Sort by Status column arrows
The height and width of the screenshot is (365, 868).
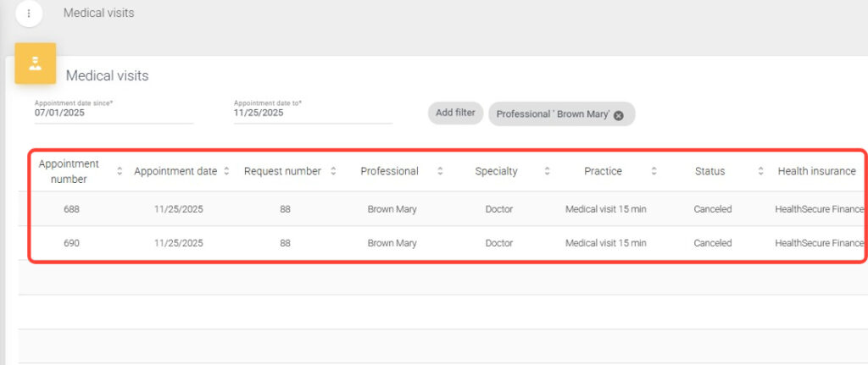pos(760,171)
